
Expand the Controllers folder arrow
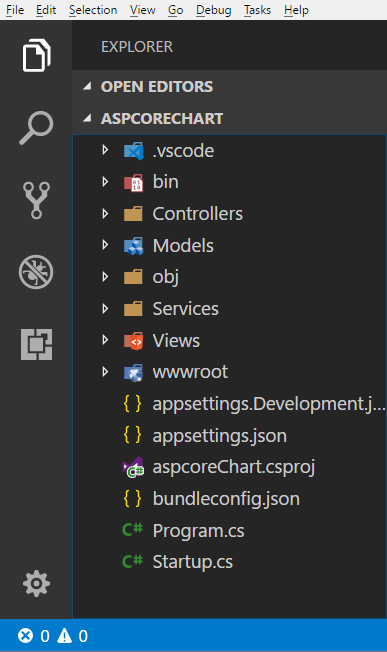coord(105,214)
